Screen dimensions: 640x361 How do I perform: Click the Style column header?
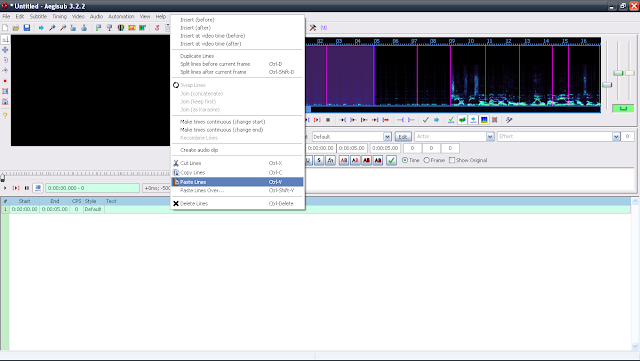point(93,201)
